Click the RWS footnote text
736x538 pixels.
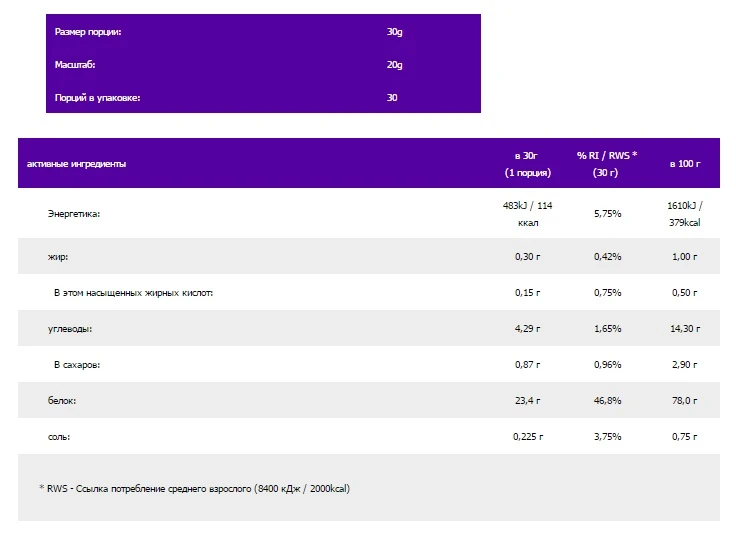tap(194, 489)
